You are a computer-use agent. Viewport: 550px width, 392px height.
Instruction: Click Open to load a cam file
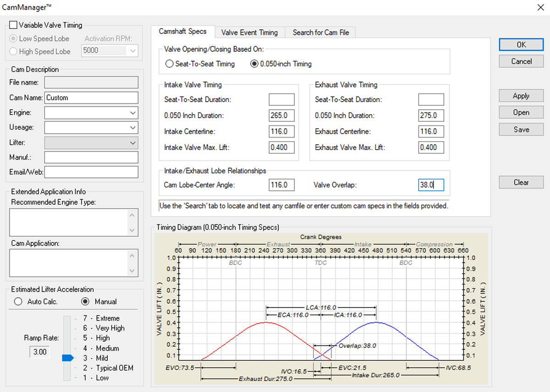point(521,113)
